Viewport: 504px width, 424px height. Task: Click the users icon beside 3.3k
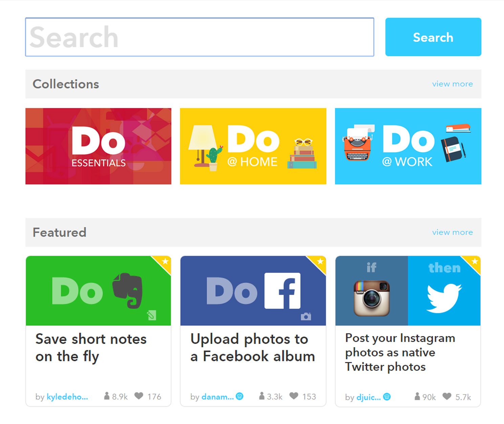coord(262,396)
